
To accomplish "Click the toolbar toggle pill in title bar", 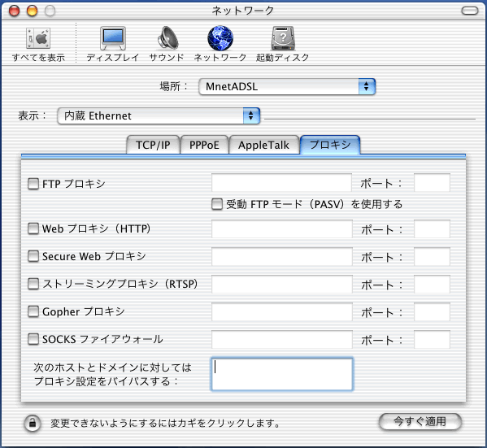I will click(470, 11).
